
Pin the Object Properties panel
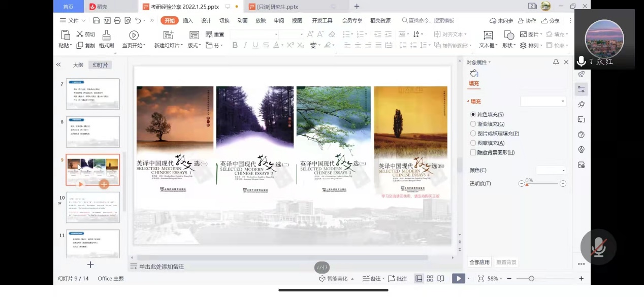coord(556,62)
